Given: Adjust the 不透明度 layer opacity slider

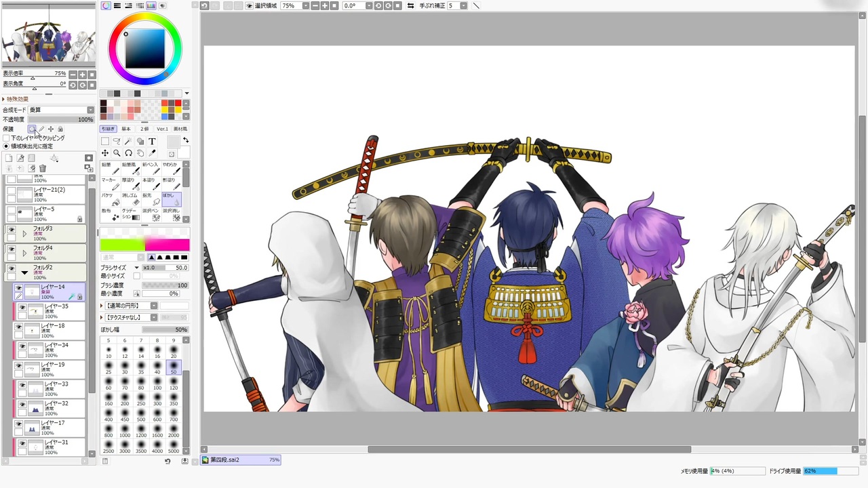Looking at the screenshot, I should [x=60, y=119].
